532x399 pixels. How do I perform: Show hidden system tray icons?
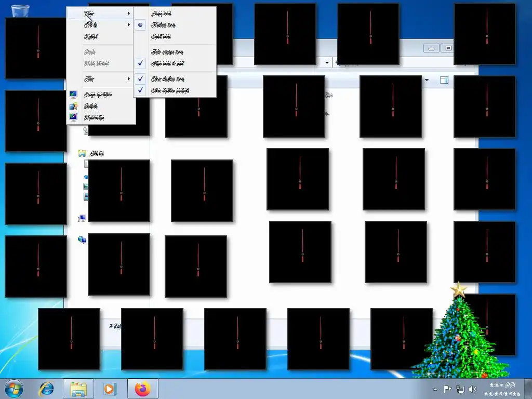pyautogui.click(x=435, y=389)
